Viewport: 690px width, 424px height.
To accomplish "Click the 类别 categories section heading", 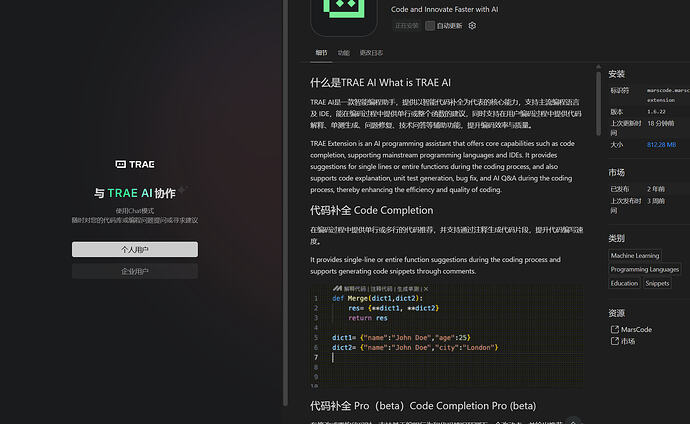I will pyautogui.click(x=617, y=238).
